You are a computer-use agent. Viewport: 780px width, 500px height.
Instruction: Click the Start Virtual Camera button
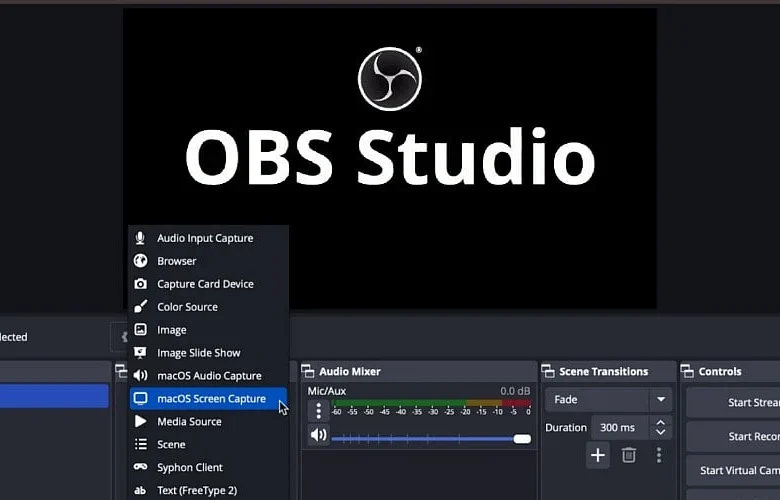pos(733,470)
